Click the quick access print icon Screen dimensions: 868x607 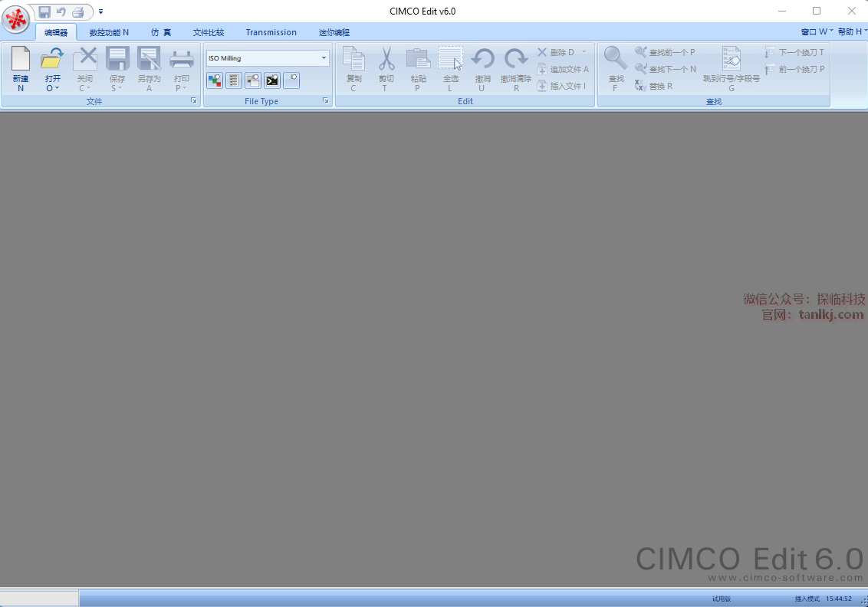77,11
